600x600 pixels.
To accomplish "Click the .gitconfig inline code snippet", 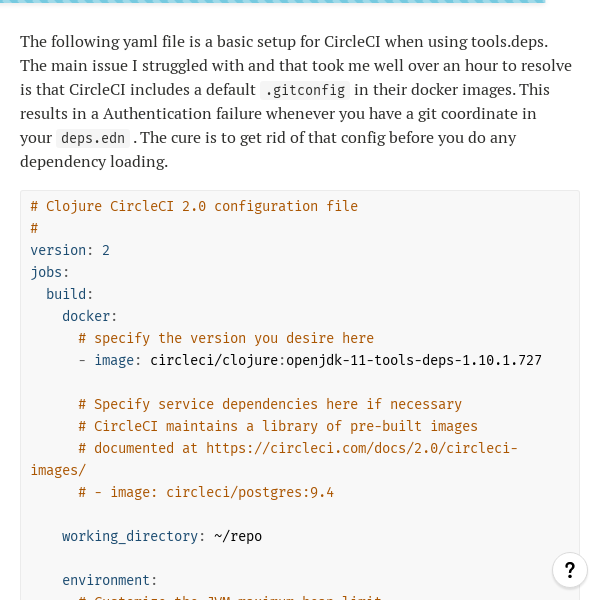I will (x=305, y=90).
